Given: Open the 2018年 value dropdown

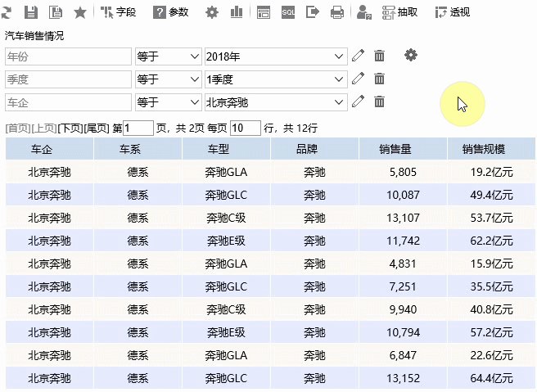Looking at the screenshot, I should pos(276,56).
